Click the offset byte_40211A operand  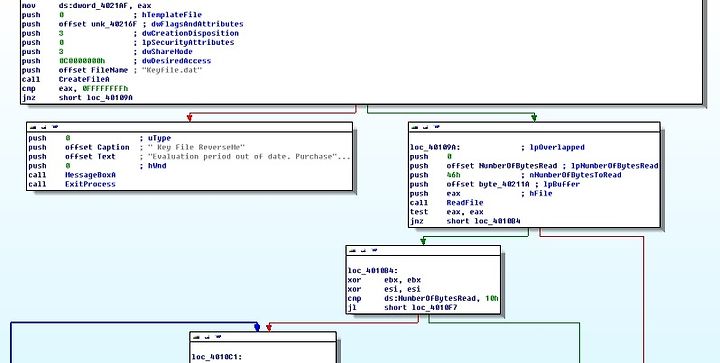click(x=488, y=184)
